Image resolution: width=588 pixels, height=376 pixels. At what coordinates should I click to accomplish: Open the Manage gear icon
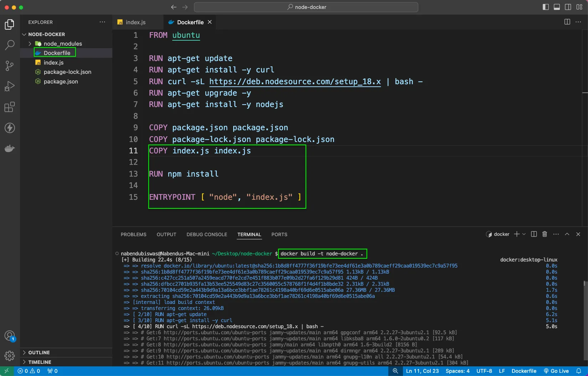tap(10, 356)
